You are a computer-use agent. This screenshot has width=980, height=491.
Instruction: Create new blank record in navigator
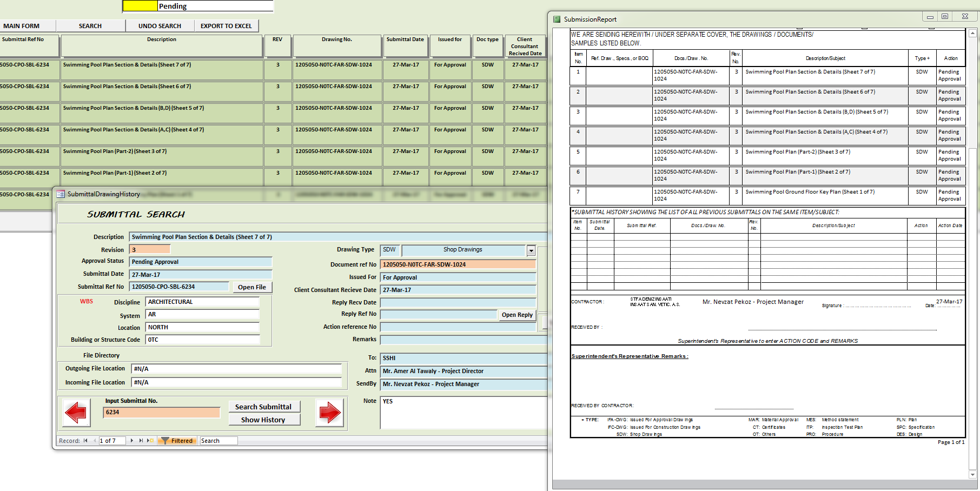click(x=150, y=441)
